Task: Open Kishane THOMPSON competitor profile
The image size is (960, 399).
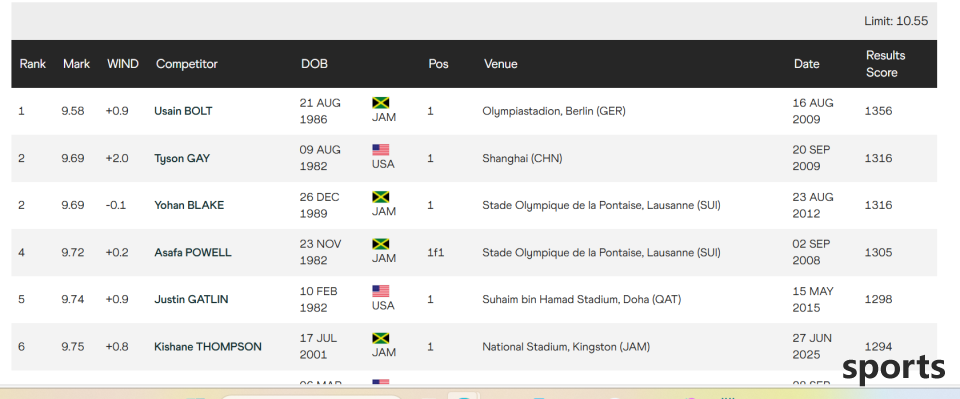Action: 208,347
